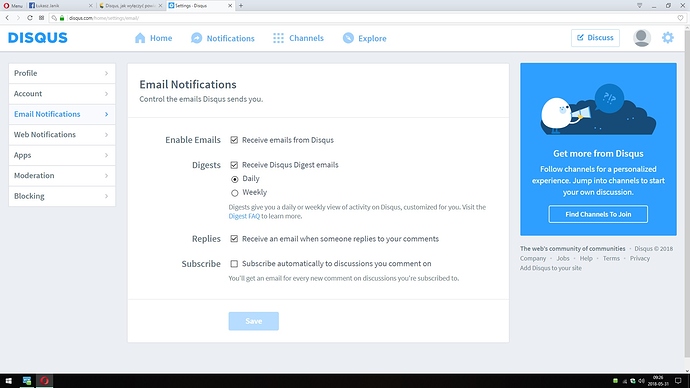Image resolution: width=690 pixels, height=388 pixels.
Task: Open the Notifications speech bubble icon
Action: point(196,38)
